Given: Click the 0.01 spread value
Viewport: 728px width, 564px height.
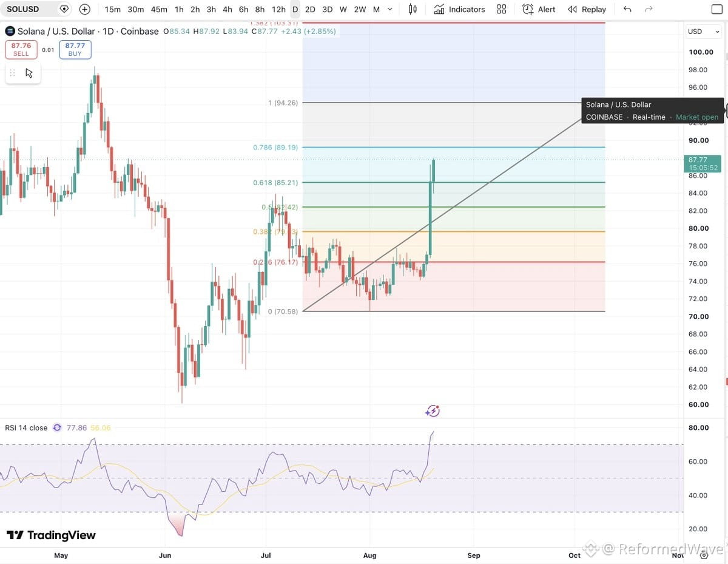Looking at the screenshot, I should pos(48,50).
